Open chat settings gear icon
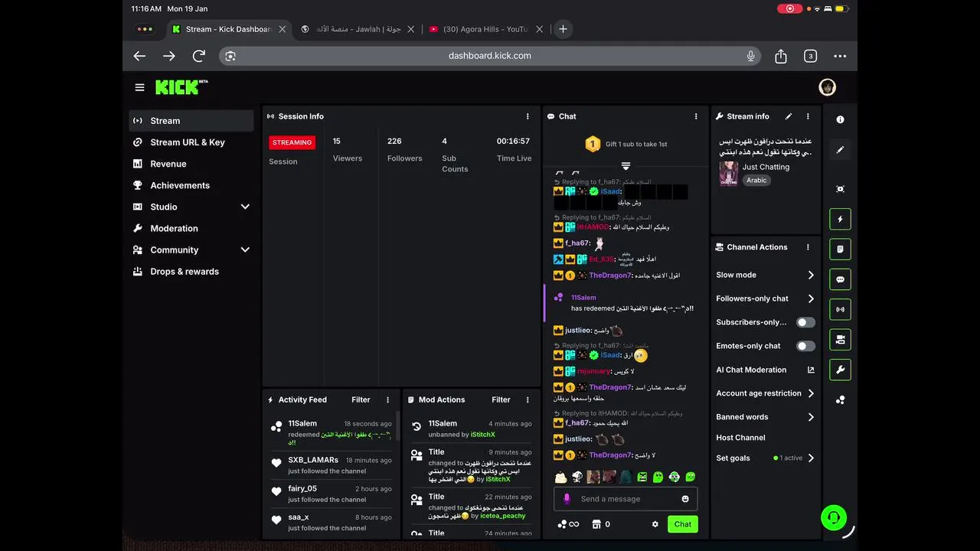The height and width of the screenshot is (551, 980). coord(655,524)
